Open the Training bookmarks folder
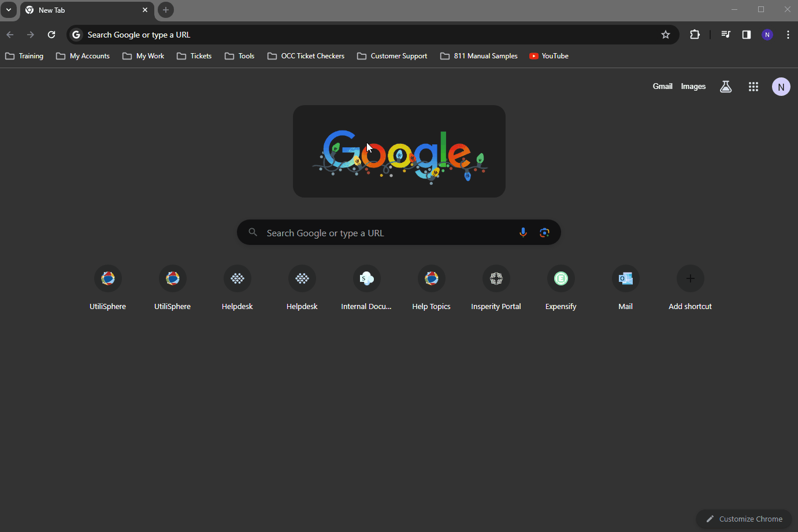Screen dimensions: 798x532 click(x=24, y=56)
